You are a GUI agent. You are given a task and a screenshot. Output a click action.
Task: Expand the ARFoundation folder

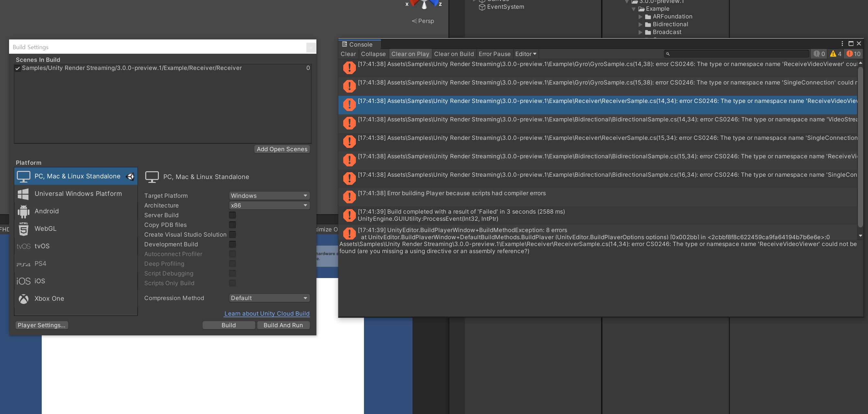640,17
